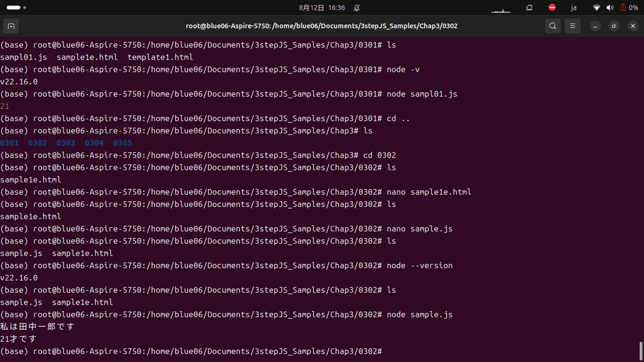Click the speaker volume icon in the system tray
Image resolution: width=644 pixels, height=362 pixels.
tap(610, 8)
